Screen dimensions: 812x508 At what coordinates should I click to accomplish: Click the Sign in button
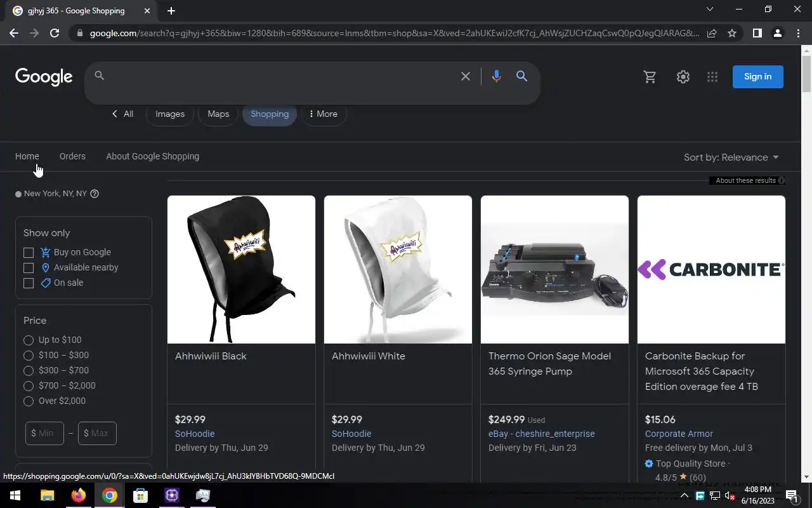click(758, 77)
